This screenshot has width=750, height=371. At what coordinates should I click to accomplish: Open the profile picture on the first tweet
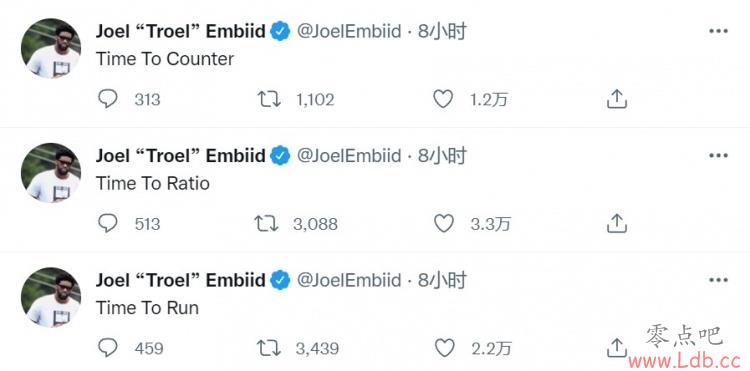coord(51,48)
